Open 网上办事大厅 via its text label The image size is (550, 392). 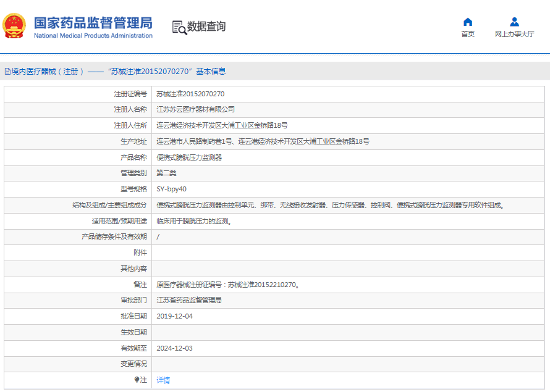pyautogui.click(x=514, y=35)
